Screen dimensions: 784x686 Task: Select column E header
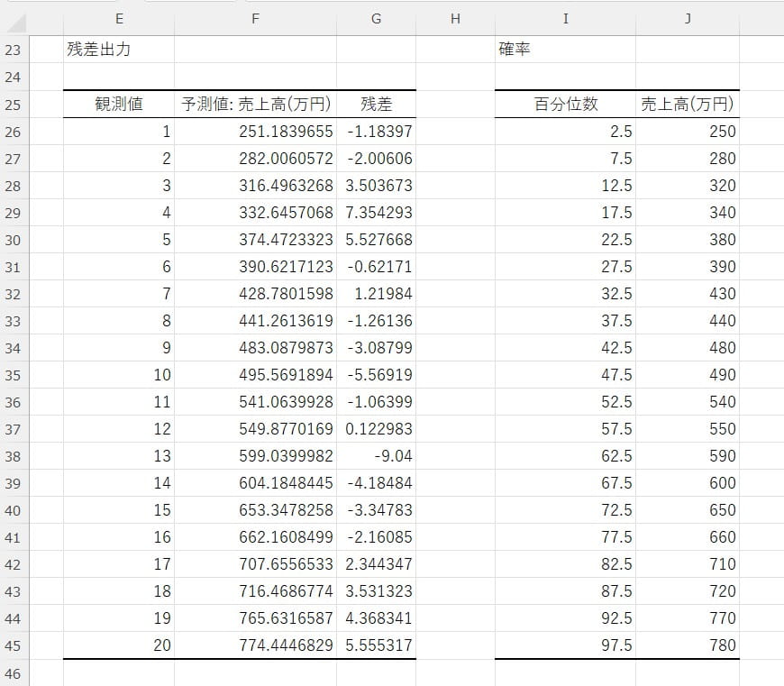pyautogui.click(x=119, y=19)
